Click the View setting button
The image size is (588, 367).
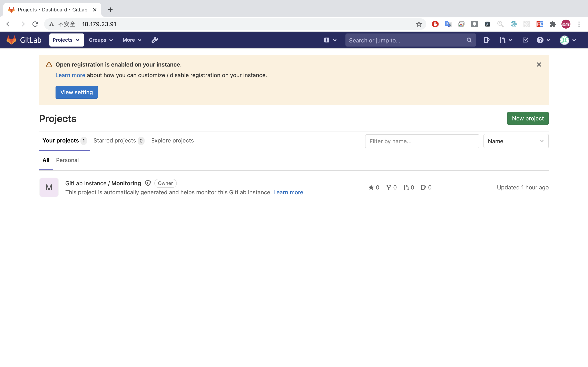point(77,92)
